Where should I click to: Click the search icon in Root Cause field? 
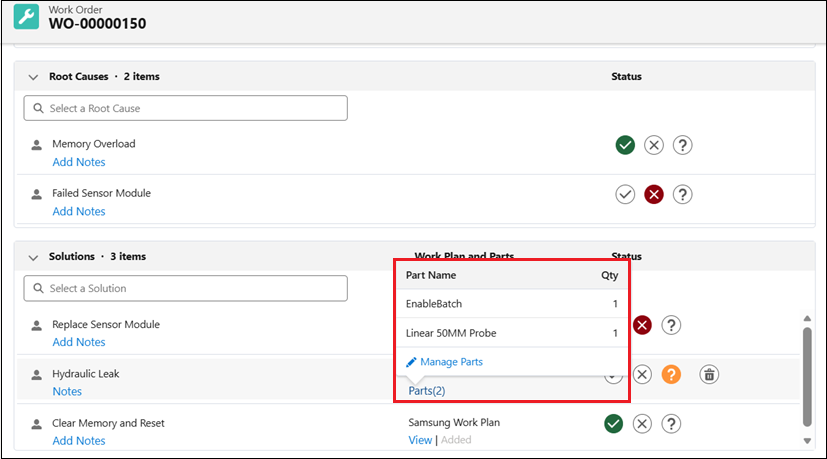[x=38, y=108]
